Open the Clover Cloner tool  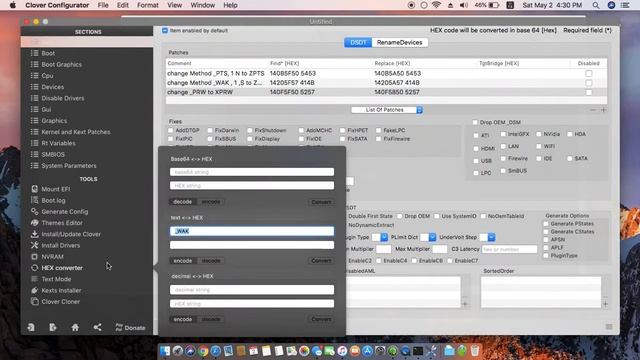(x=60, y=302)
